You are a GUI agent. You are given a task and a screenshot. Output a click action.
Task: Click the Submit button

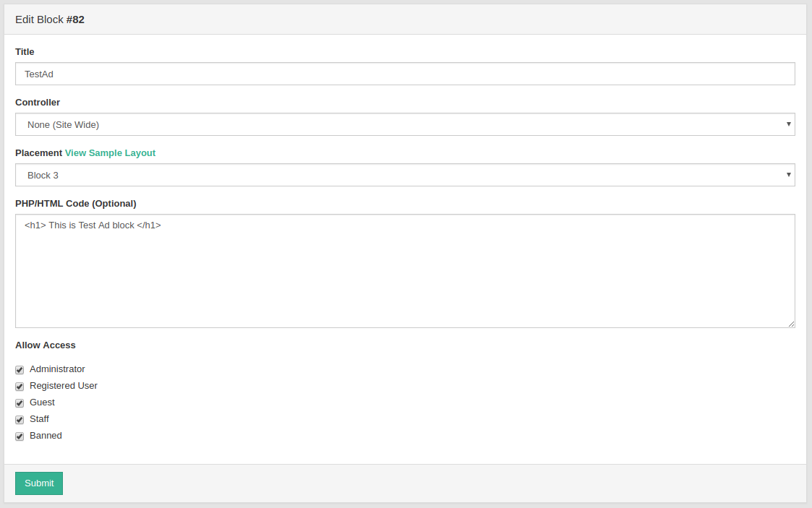39,483
